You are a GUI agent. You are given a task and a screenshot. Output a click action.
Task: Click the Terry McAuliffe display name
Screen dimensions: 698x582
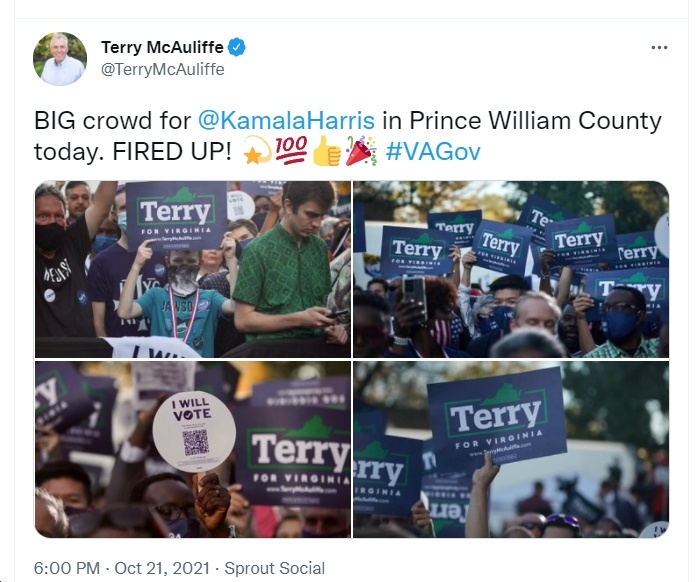(162, 47)
